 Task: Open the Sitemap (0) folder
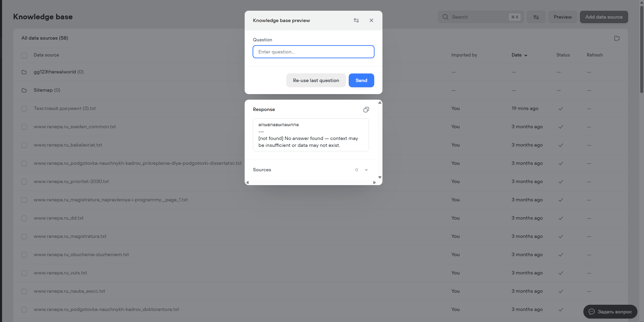pyautogui.click(x=47, y=90)
